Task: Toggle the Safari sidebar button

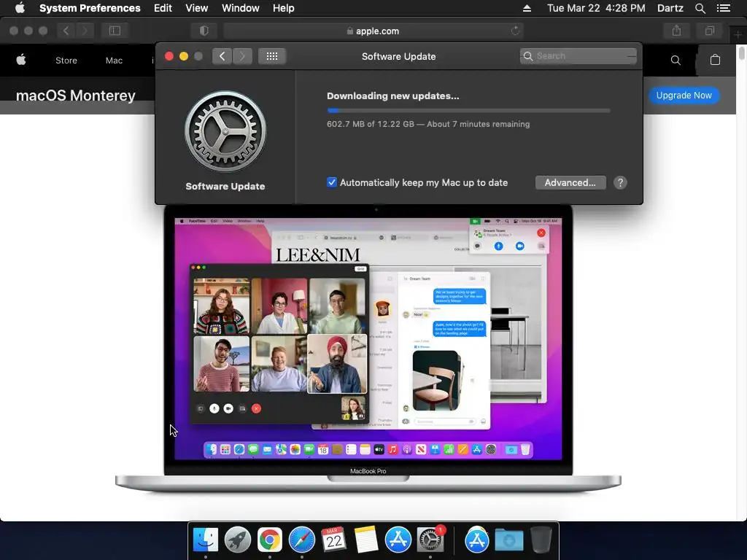Action: click(x=115, y=31)
